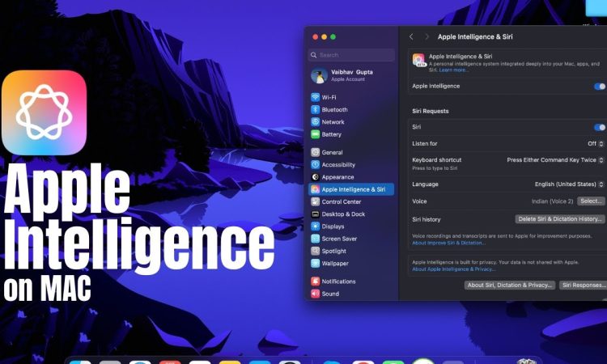Open About Apple Intelligence & Privacy link
The image size is (607, 364).
coord(453,269)
